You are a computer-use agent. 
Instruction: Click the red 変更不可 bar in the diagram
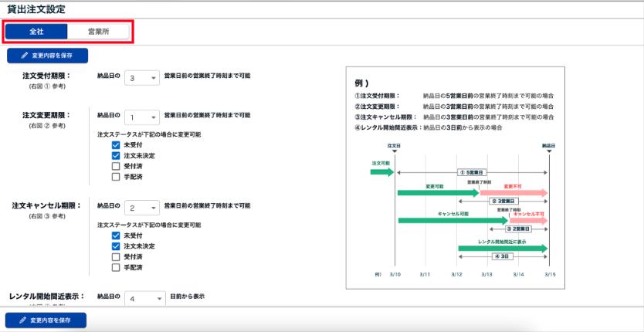[x=514, y=193]
